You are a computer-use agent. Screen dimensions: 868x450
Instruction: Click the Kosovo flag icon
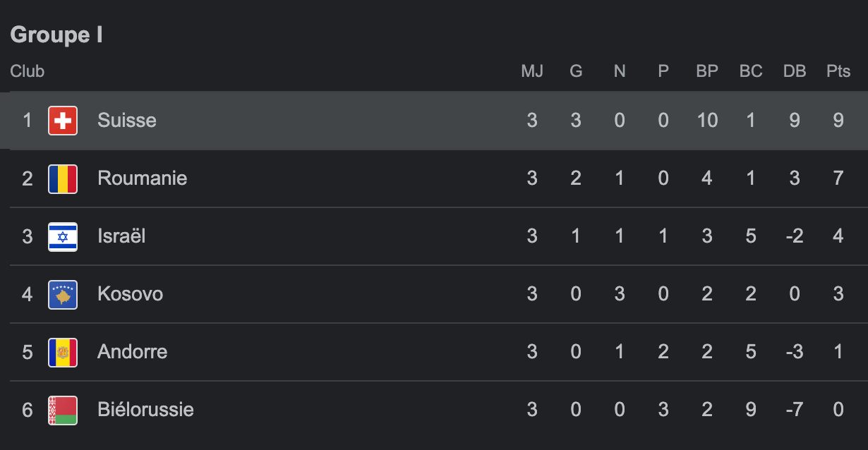click(x=63, y=294)
